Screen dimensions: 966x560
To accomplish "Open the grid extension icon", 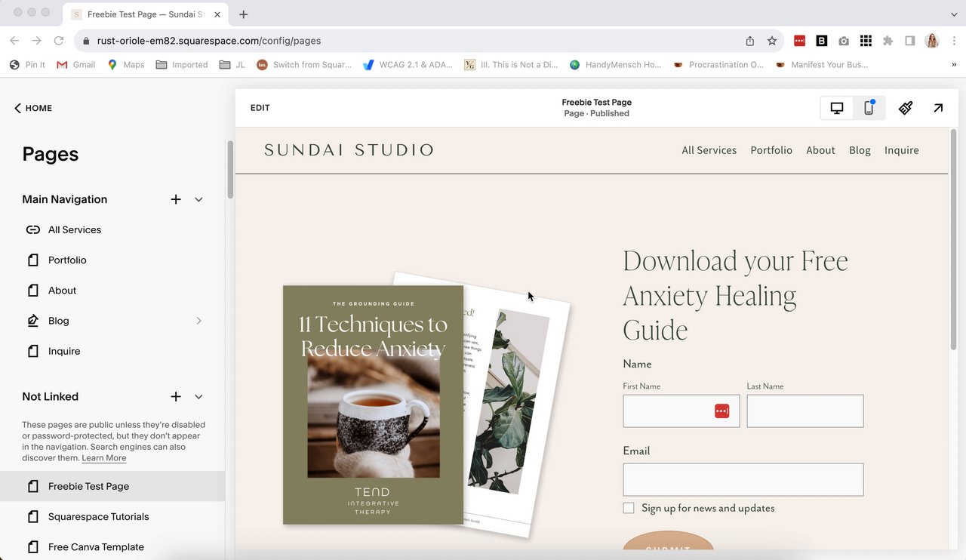I will tap(866, 41).
